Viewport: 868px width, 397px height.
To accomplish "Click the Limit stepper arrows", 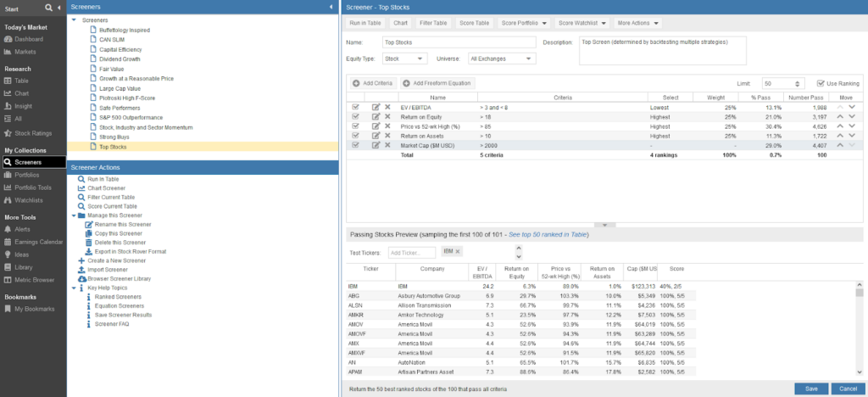I will (x=796, y=84).
